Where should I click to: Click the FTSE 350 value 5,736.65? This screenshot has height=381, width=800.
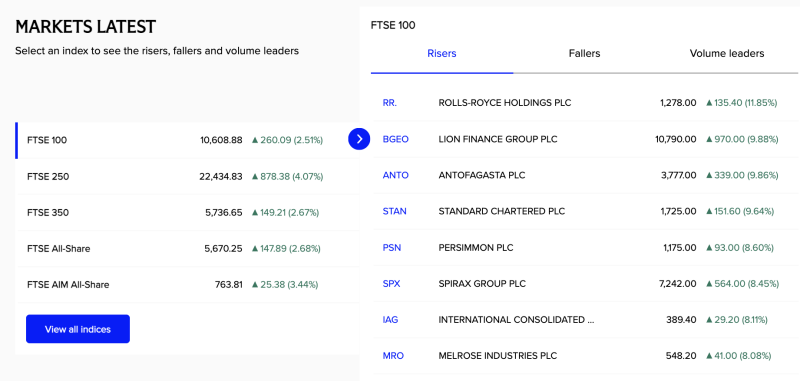click(x=223, y=213)
